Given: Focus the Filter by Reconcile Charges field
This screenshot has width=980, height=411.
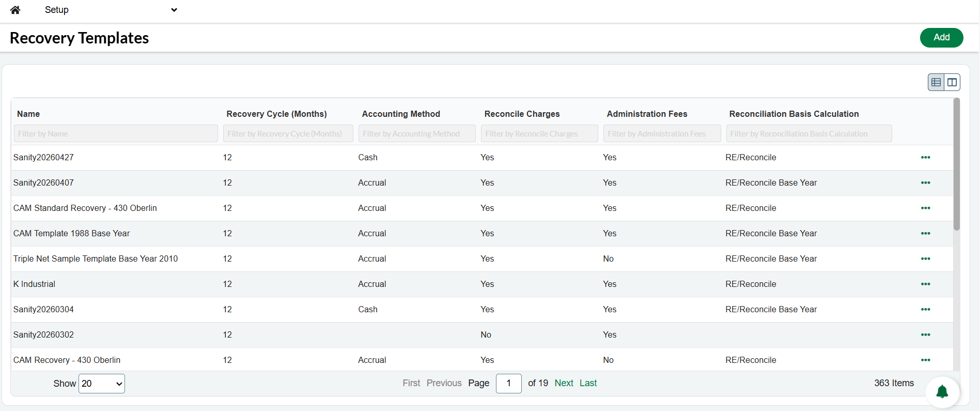Looking at the screenshot, I should (x=539, y=133).
